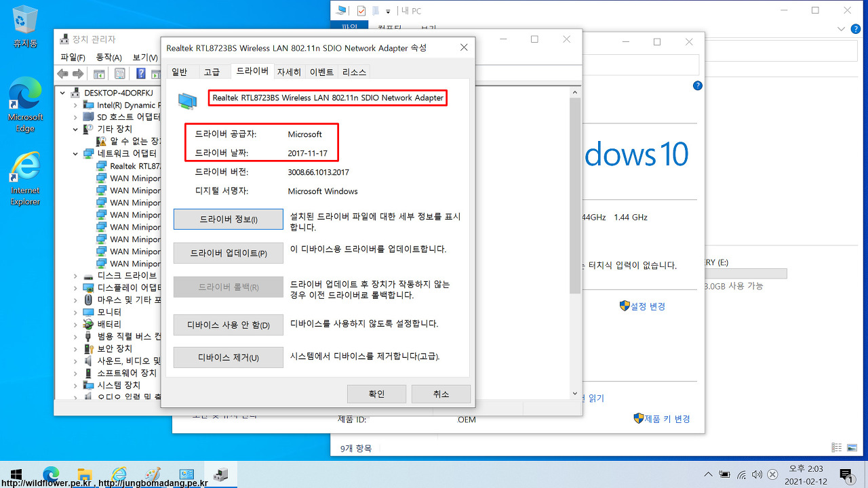Open Internet Explorer from the taskbar
This screenshot has height=488, width=868.
click(119, 474)
